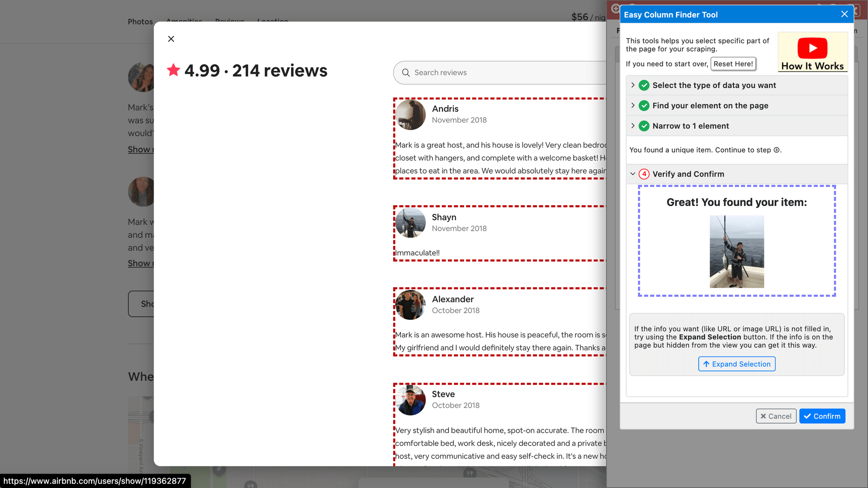
Task: Play the How It Works YouTube video
Action: coord(812,48)
